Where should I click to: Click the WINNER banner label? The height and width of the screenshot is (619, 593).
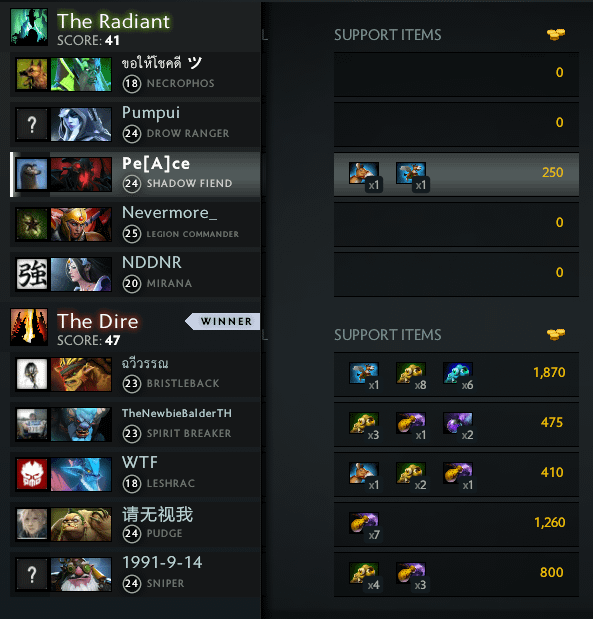coord(223,321)
